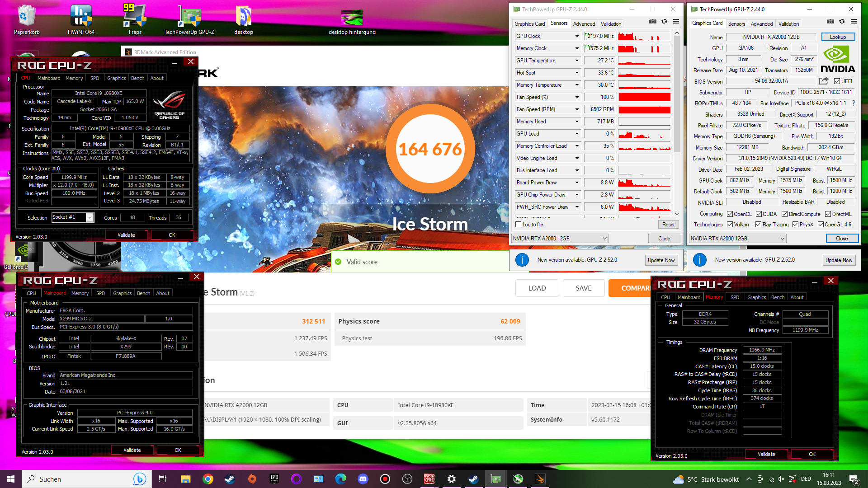Open hamburger menu in GPU-Z Sensors window
This screenshot has height=488, width=868.
coord(676,22)
